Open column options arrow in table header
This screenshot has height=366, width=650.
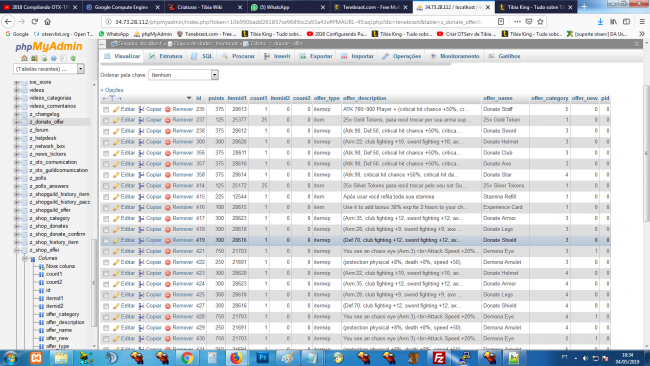(189, 98)
